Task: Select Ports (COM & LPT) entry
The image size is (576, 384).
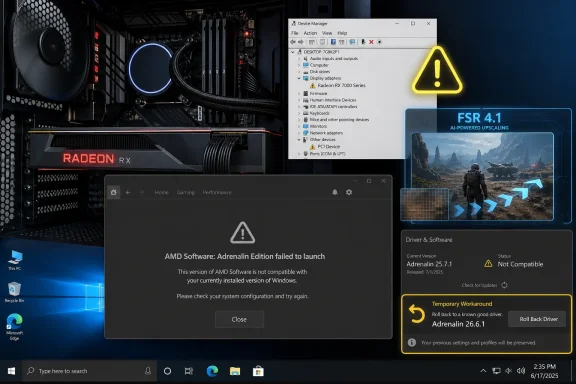Action: point(327,154)
